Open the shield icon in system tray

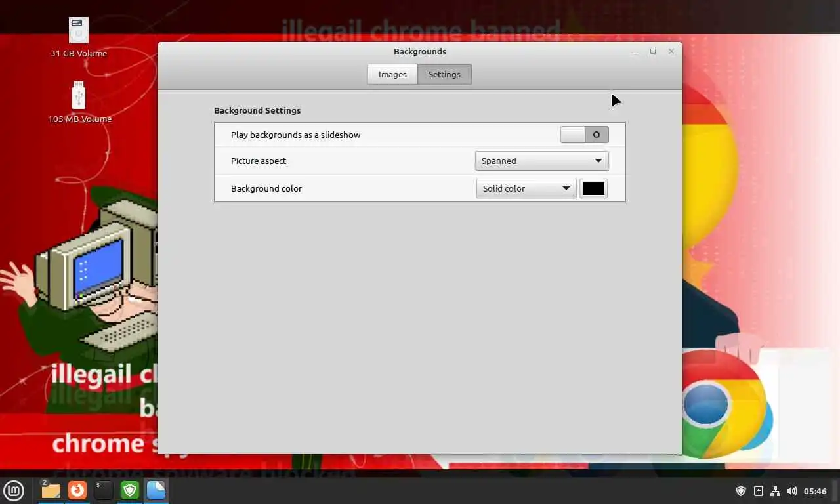coord(741,491)
